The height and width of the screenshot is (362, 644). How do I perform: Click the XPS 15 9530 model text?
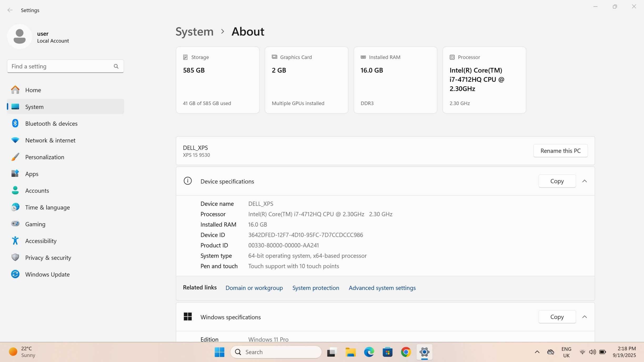coord(196,155)
